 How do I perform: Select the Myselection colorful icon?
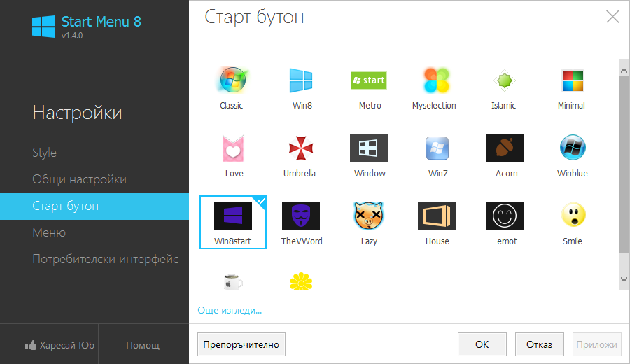point(436,80)
